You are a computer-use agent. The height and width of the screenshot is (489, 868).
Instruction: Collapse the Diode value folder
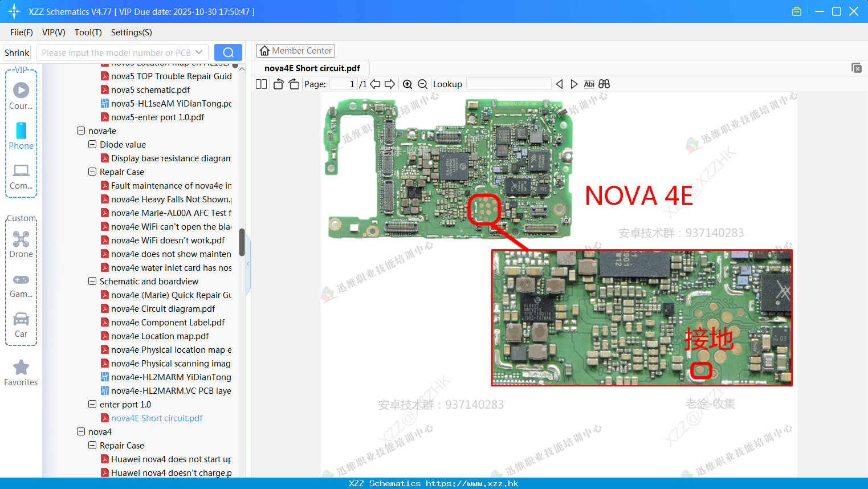point(92,145)
